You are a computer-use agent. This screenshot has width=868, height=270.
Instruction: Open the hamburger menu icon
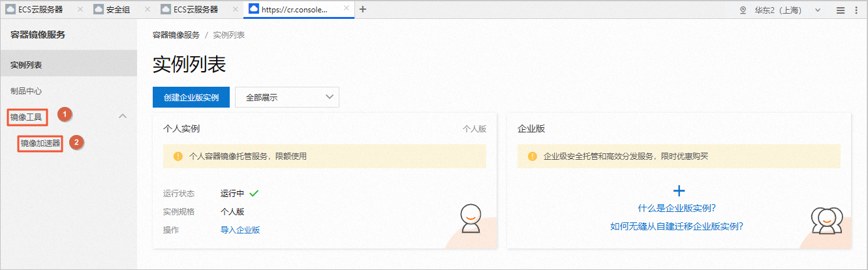841,10
